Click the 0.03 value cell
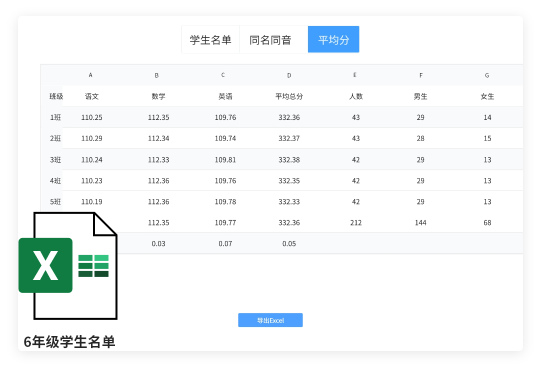This screenshot has width=541, height=371. coord(159,244)
